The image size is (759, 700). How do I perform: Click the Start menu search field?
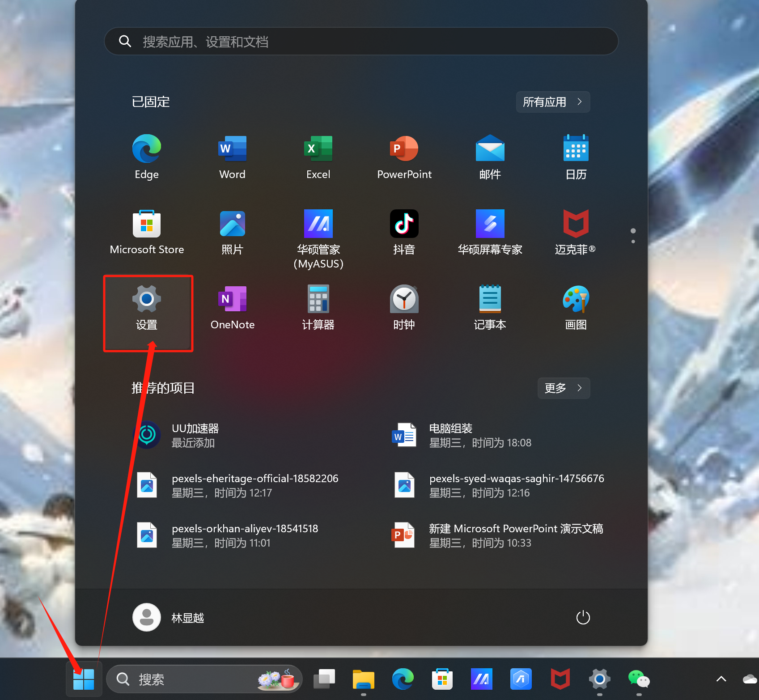click(361, 42)
